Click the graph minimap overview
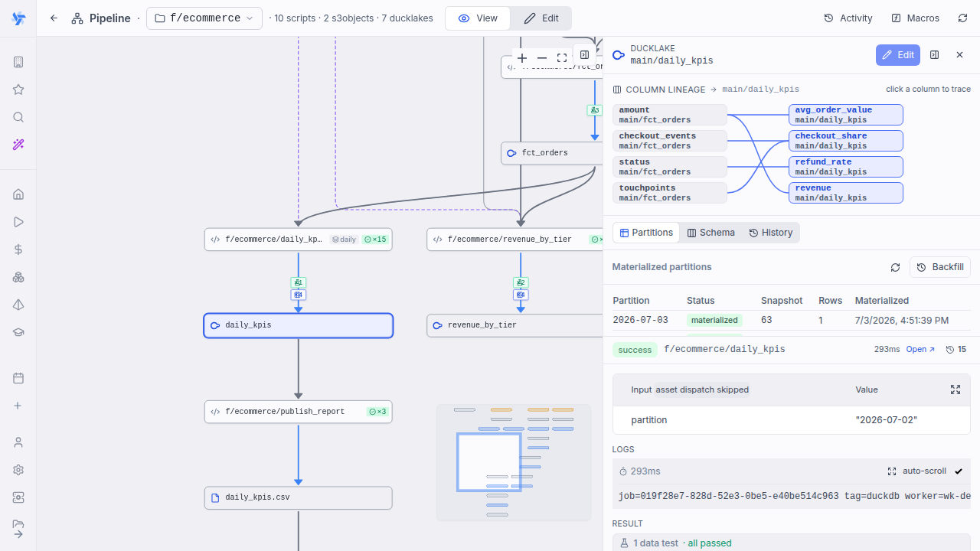Screen dimensions: 980x551 click(x=514, y=463)
